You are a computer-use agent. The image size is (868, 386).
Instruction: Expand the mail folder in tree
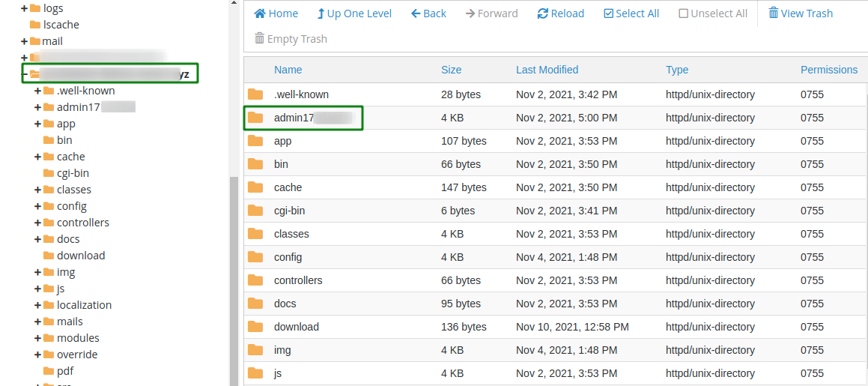click(24, 41)
